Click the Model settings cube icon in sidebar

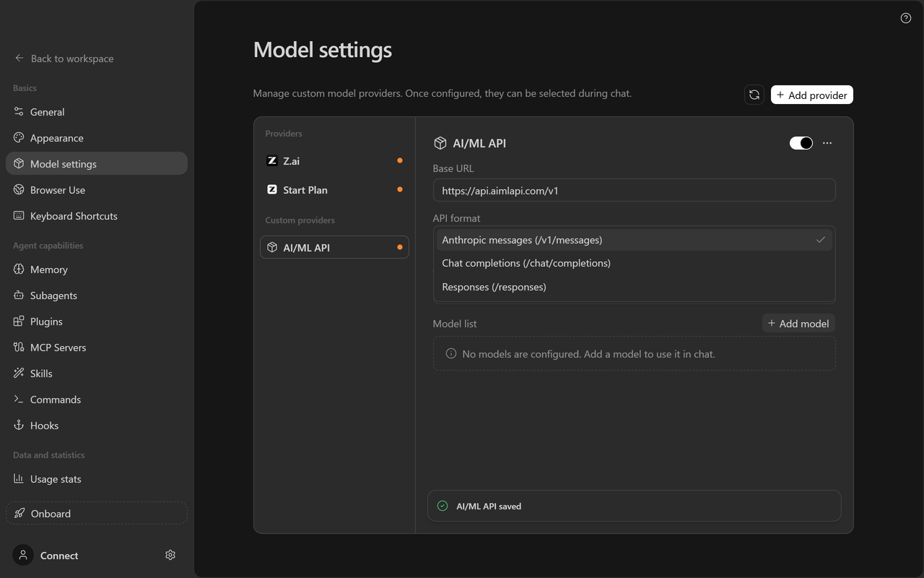19,164
